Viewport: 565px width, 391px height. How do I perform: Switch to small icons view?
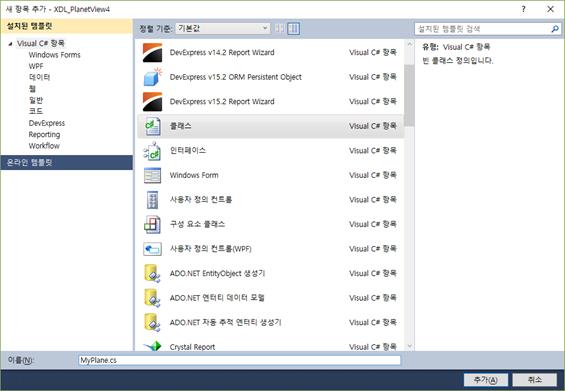[280, 28]
